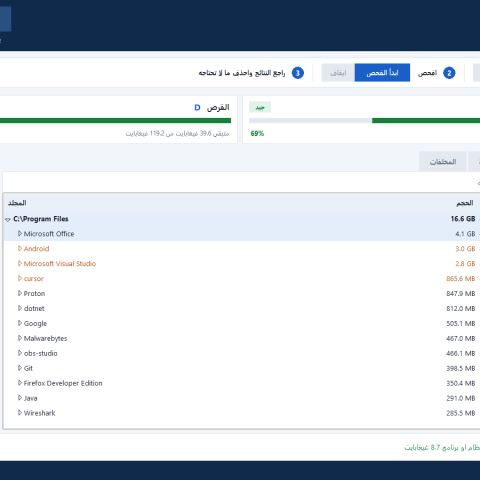Click the step 3 number badge
Image resolution: width=480 pixels, height=480 pixels.
coord(298,73)
